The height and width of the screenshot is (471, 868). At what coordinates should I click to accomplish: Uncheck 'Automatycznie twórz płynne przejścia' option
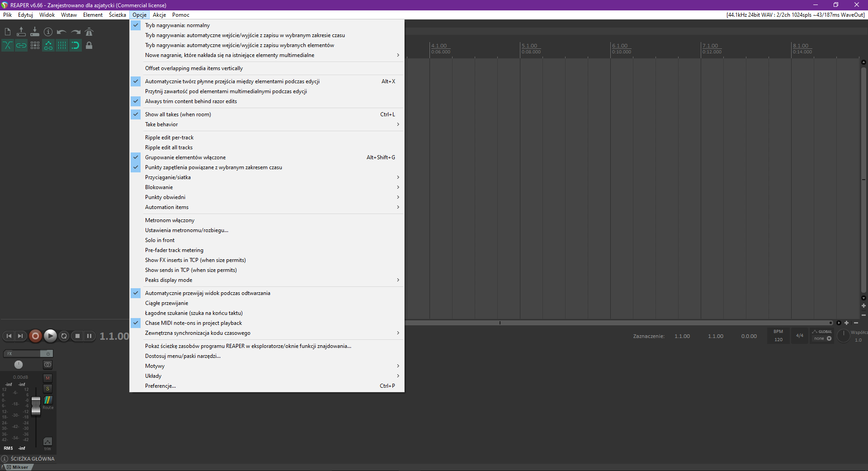(x=267, y=81)
